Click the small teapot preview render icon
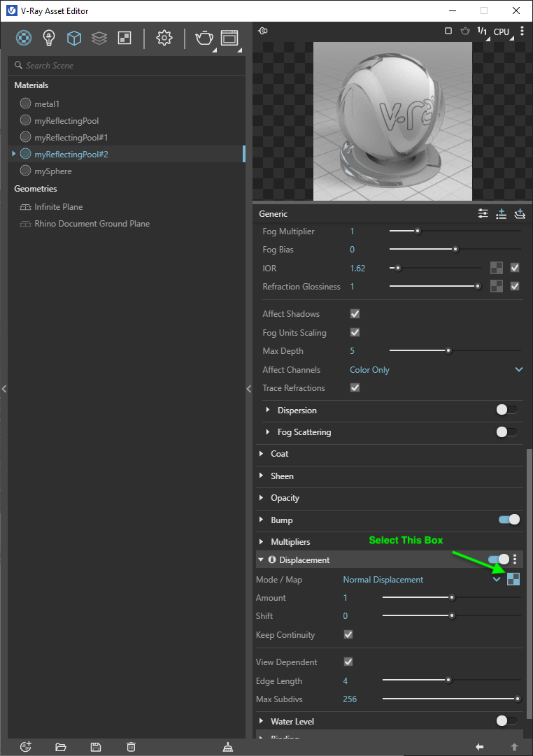533x756 pixels. click(x=465, y=31)
